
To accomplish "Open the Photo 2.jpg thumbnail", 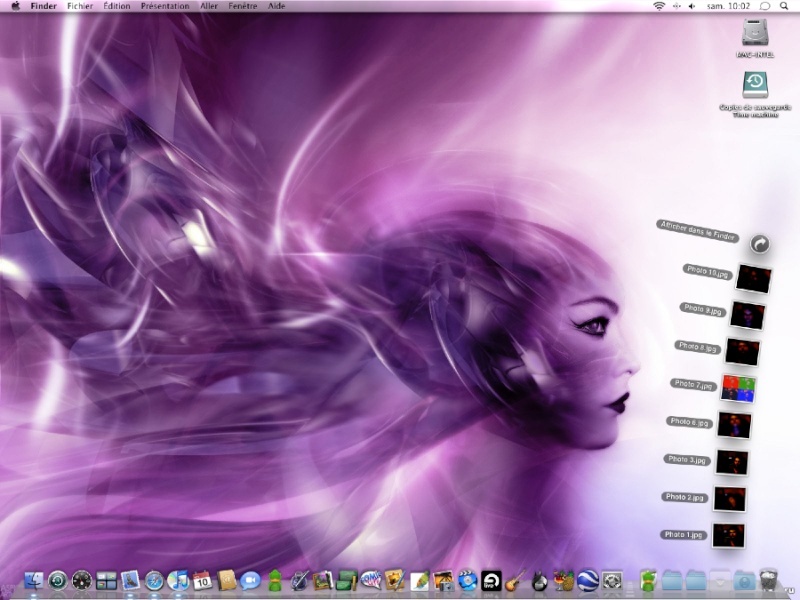I will pyautogui.click(x=730, y=498).
